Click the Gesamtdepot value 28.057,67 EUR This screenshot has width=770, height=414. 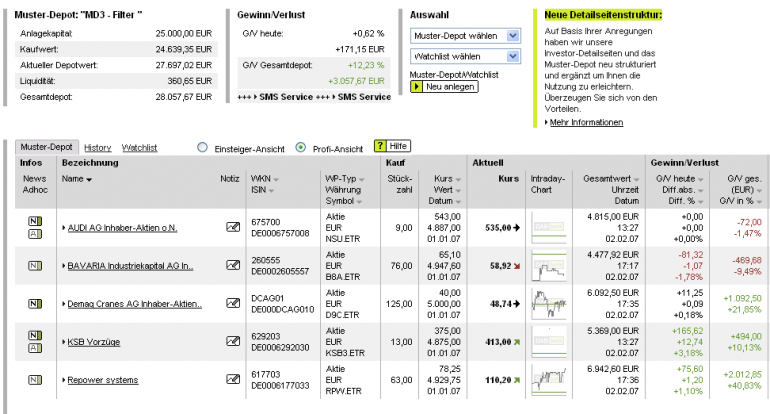[184, 97]
